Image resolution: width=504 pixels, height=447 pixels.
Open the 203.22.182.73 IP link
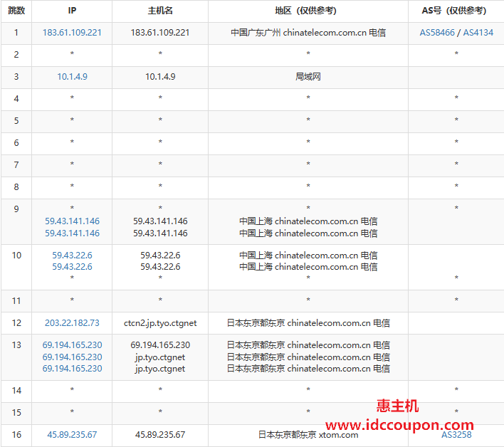coord(72,322)
